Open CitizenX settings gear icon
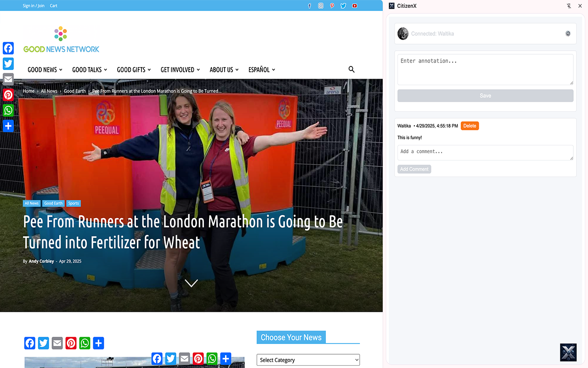 click(x=568, y=34)
